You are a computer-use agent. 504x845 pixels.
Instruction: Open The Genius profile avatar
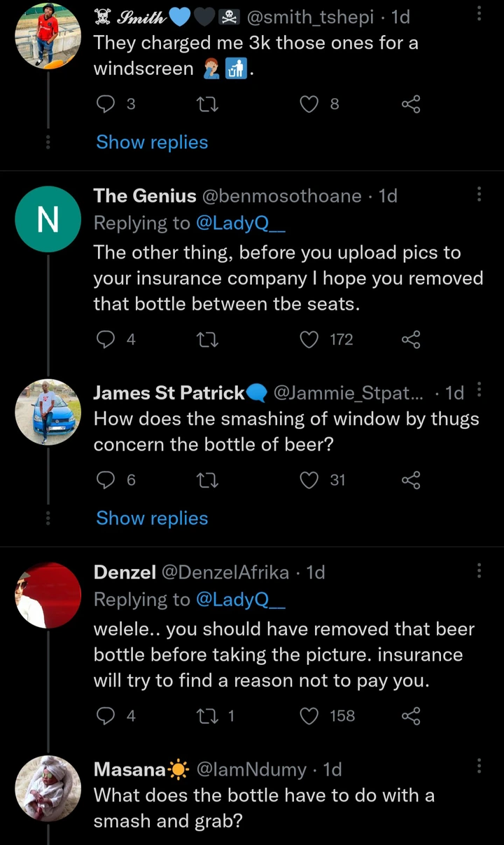(x=48, y=219)
